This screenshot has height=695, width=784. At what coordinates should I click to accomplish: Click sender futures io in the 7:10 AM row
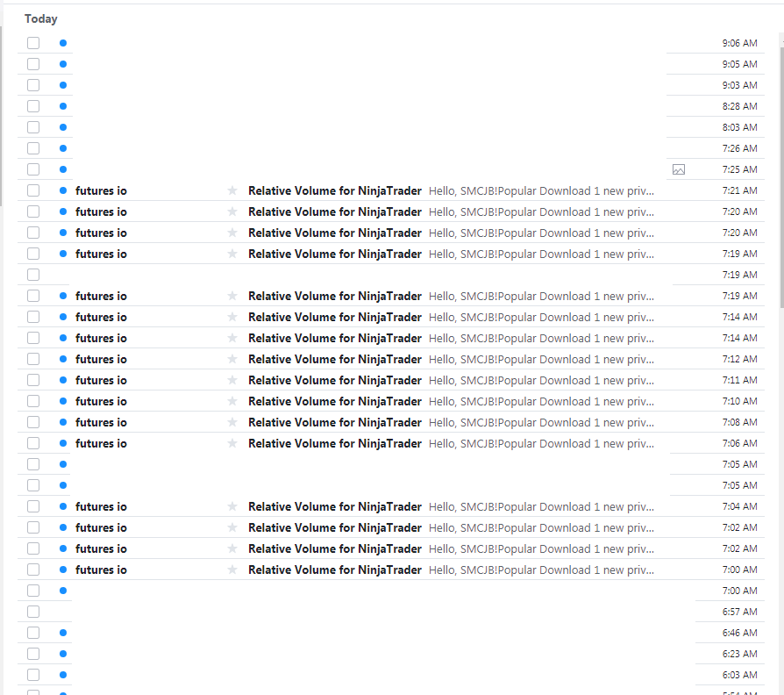[101, 401]
